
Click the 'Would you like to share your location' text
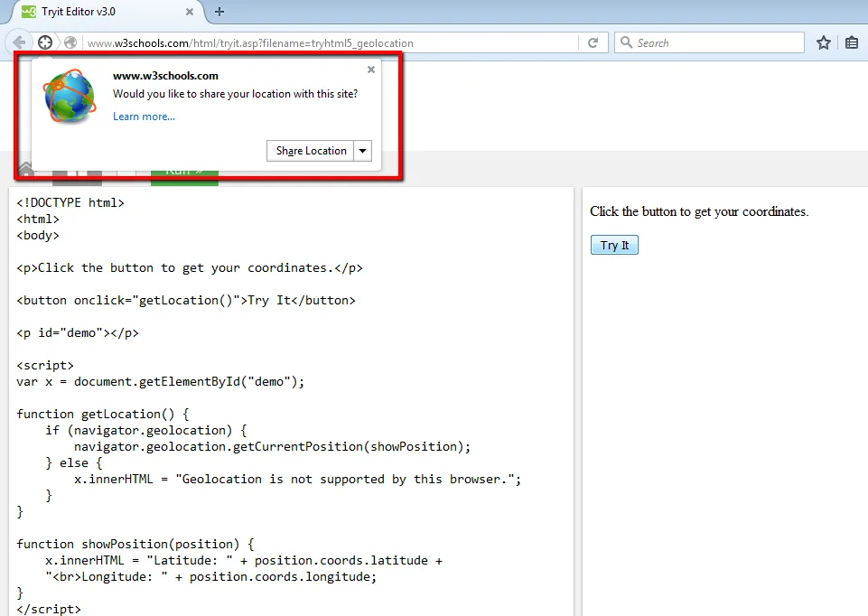click(235, 94)
